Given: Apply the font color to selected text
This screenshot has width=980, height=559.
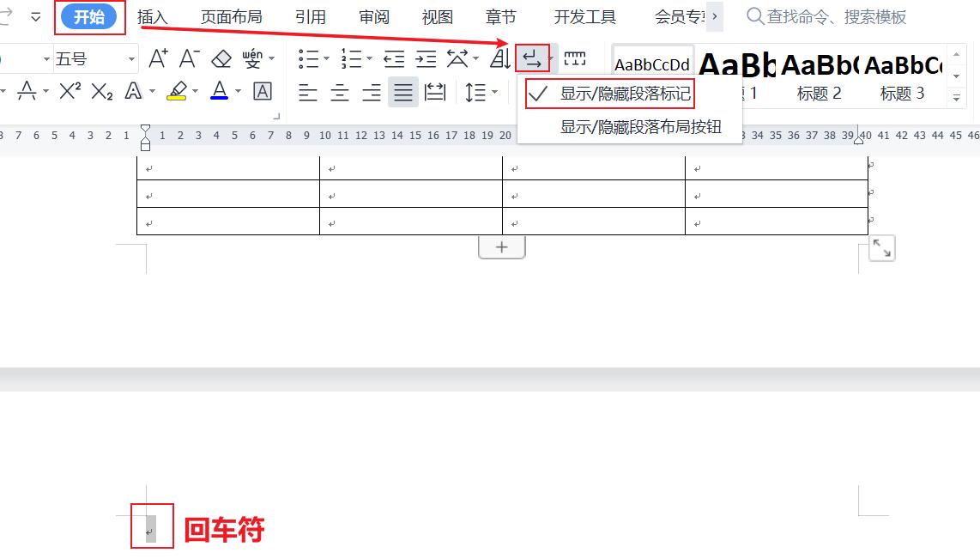Looking at the screenshot, I should [221, 88].
